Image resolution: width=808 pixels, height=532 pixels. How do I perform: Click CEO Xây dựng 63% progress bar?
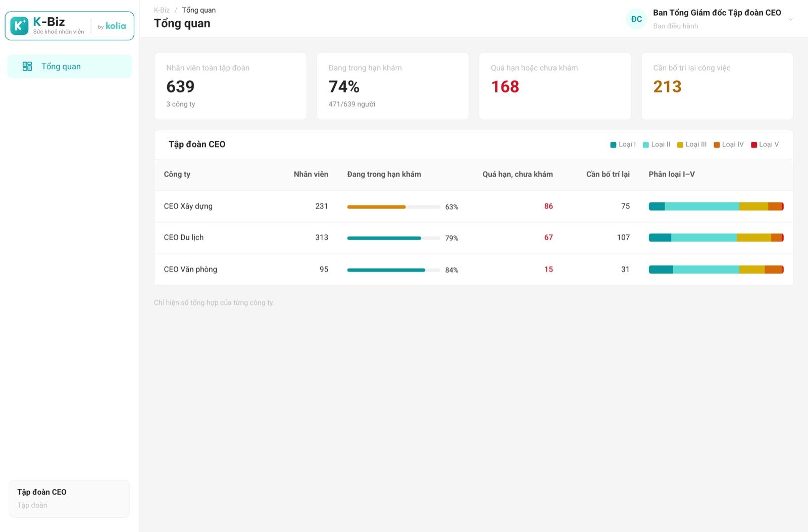tap(394, 207)
